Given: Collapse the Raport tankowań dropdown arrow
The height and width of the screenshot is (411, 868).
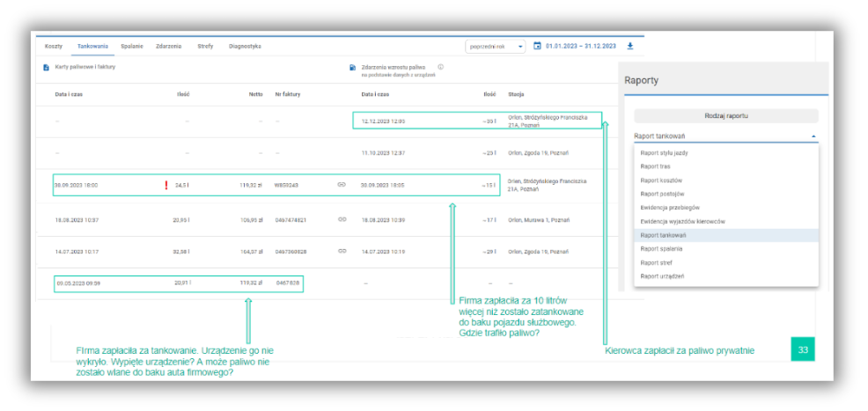Looking at the screenshot, I should 813,136.
